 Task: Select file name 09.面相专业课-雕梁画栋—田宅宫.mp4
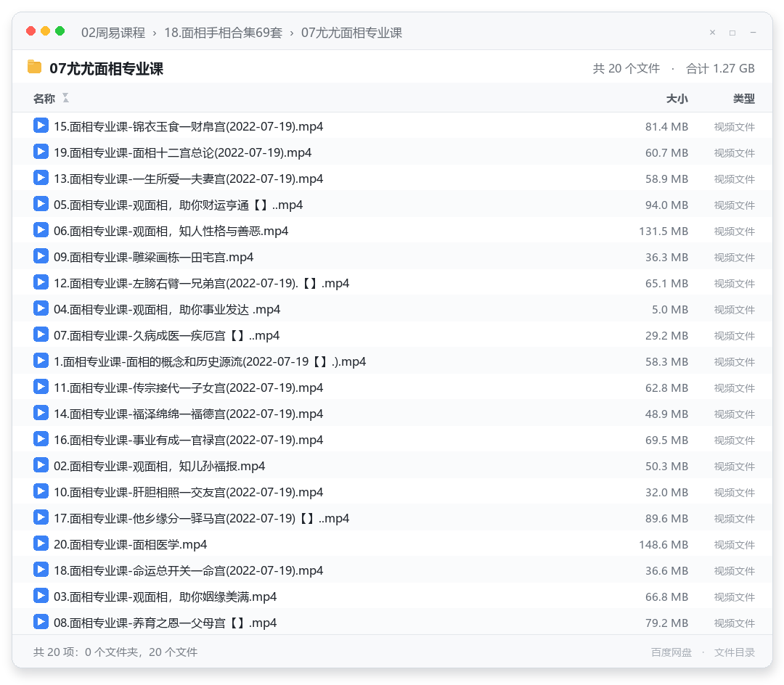pos(153,258)
